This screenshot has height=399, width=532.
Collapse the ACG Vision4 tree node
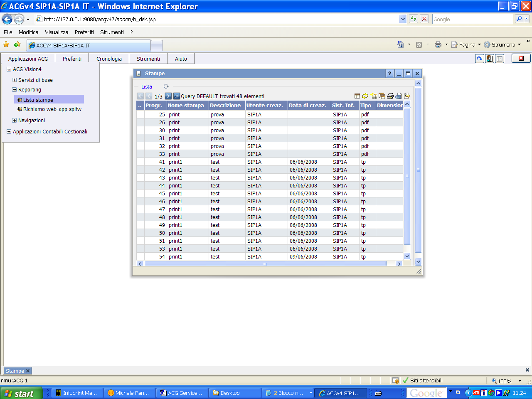(9, 69)
